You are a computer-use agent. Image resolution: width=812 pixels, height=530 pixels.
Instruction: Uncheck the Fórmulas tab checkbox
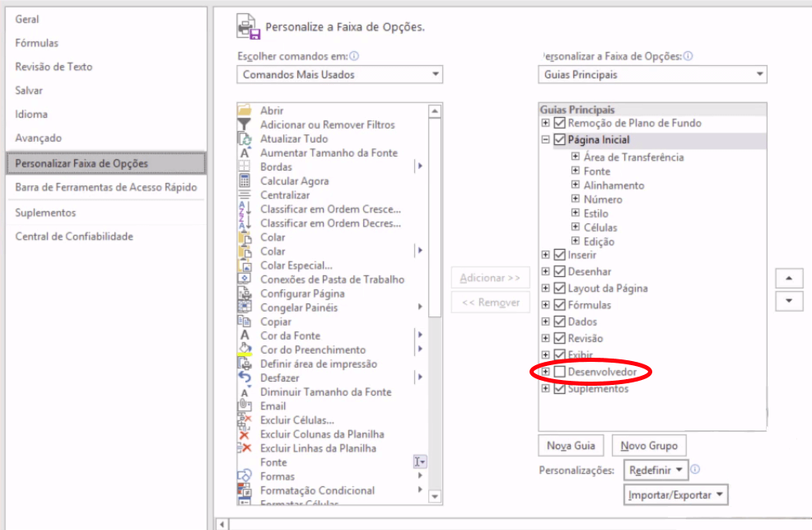click(x=559, y=305)
